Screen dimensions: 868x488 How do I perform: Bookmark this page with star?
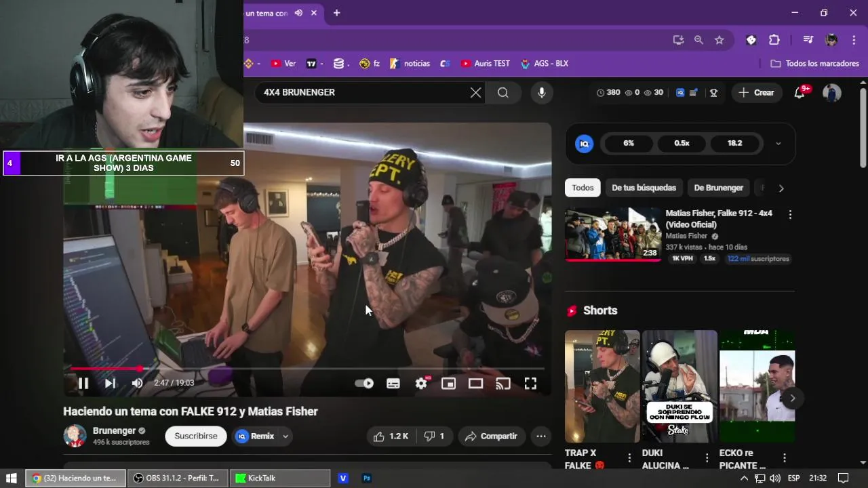pyautogui.click(x=719, y=40)
